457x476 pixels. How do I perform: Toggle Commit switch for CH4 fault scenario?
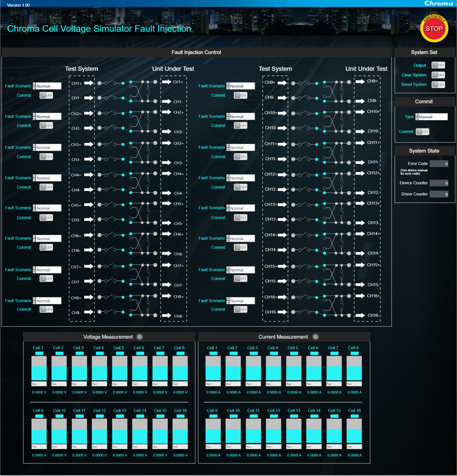pyautogui.click(x=47, y=187)
